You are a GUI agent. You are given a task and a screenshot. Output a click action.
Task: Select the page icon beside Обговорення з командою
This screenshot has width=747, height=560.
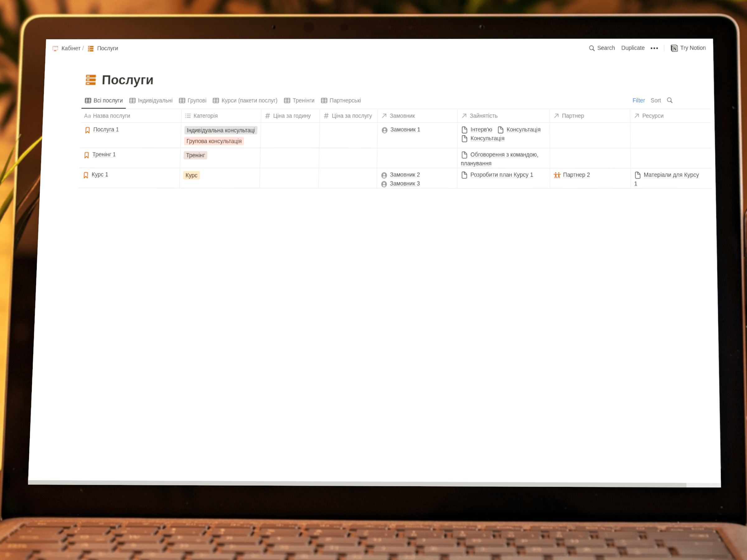pyautogui.click(x=464, y=155)
